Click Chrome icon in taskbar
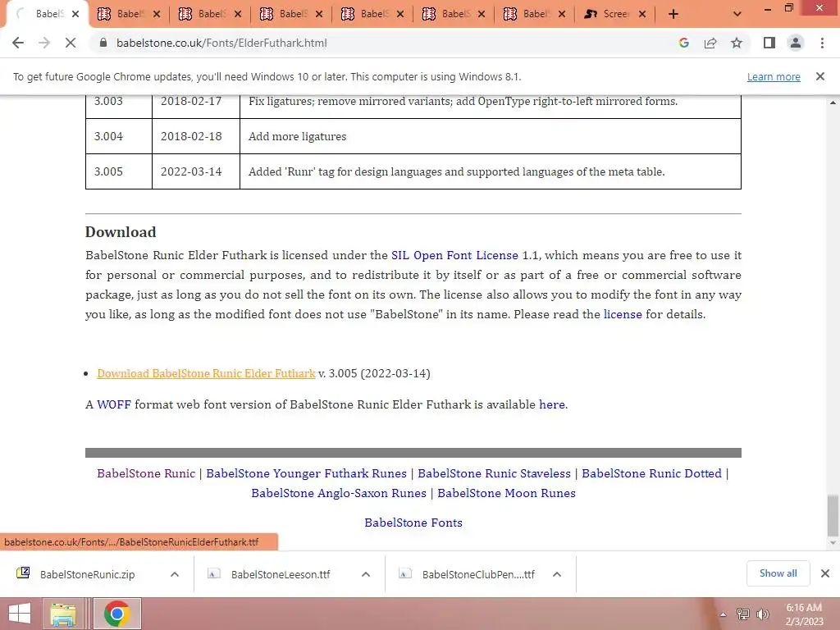This screenshot has height=630, width=840. point(117,614)
